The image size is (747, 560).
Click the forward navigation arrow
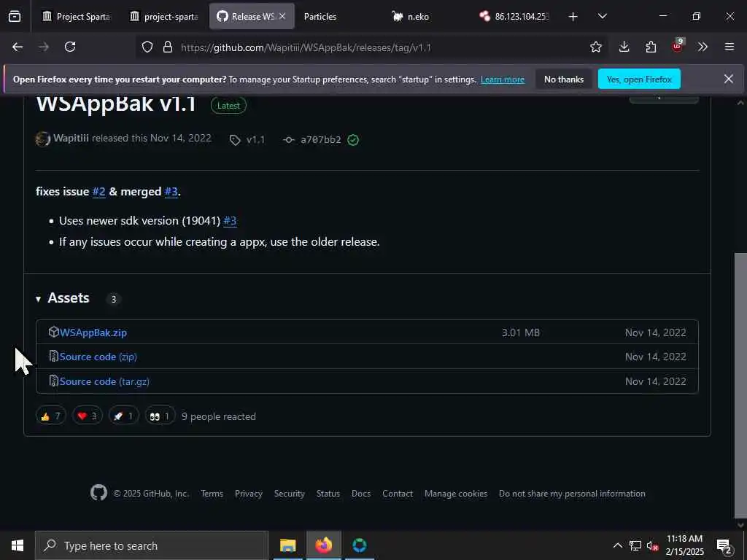click(43, 47)
